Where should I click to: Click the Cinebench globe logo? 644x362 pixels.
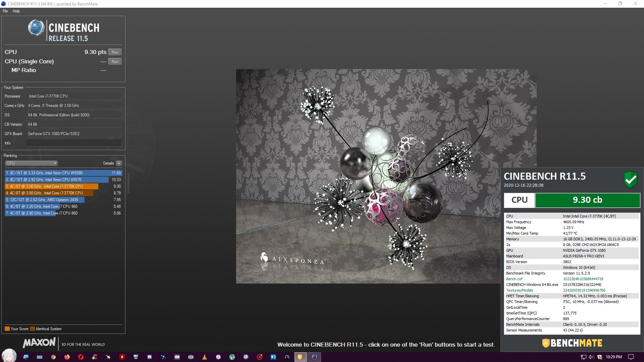[x=36, y=28]
